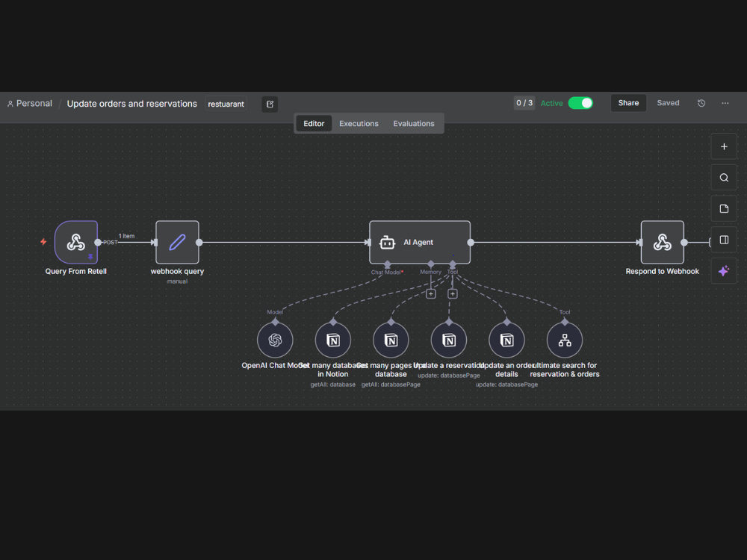Click the restuarant tag
This screenshot has width=747, height=560.
[x=226, y=104]
